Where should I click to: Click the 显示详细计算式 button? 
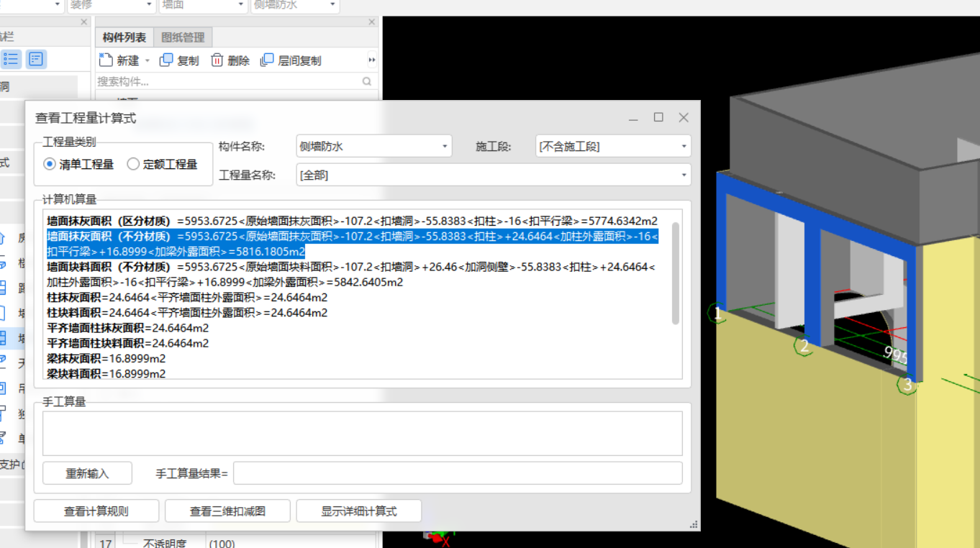tap(358, 511)
